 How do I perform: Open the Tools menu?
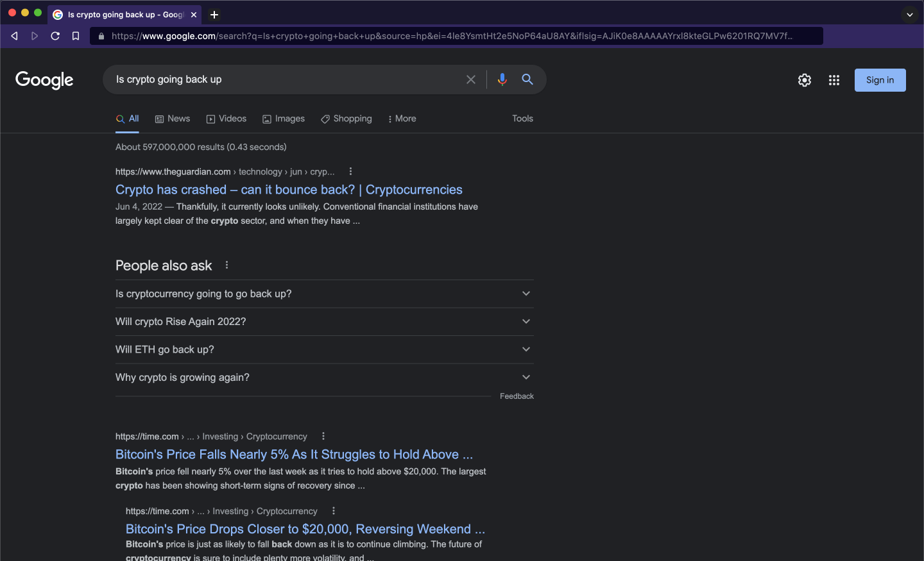522,119
